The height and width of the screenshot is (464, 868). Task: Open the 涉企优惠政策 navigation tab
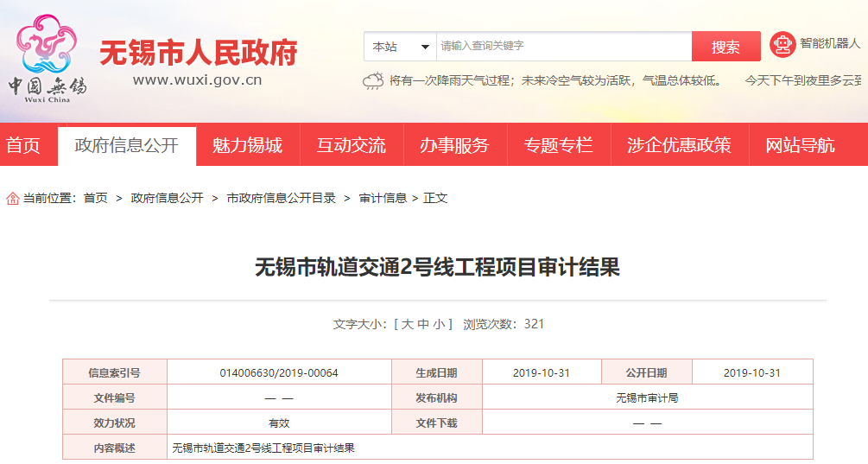click(x=679, y=145)
